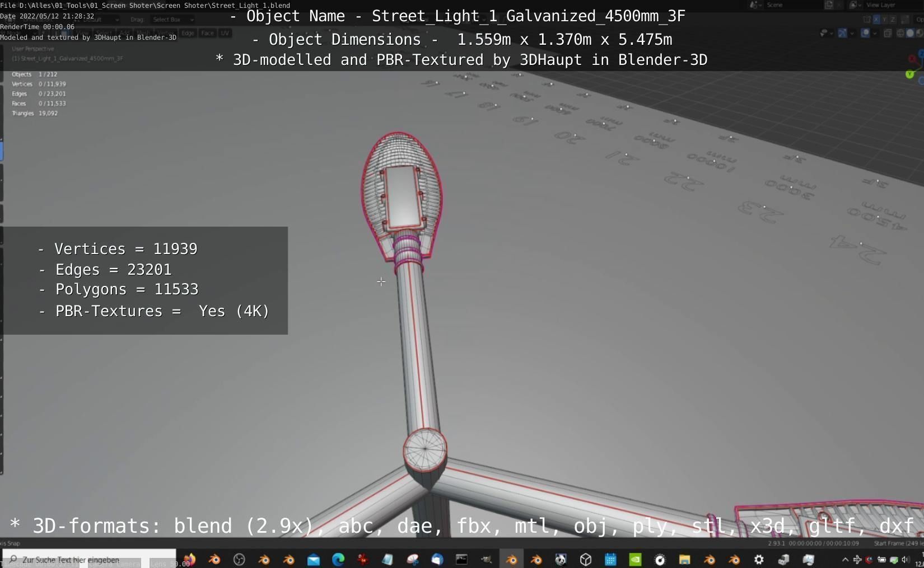Open the first Blender taskbar icon after Firefox
This screenshot has height=568, width=924.
coord(214,559)
